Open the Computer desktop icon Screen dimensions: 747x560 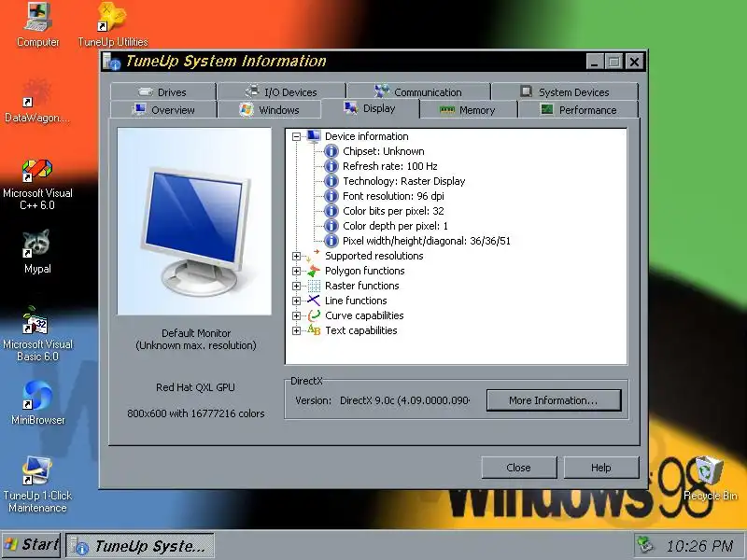click(x=37, y=25)
